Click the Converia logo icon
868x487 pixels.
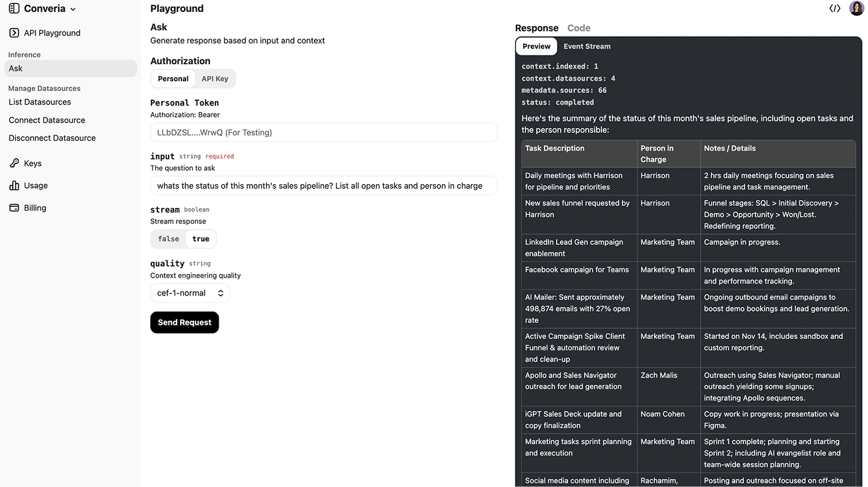click(x=14, y=9)
